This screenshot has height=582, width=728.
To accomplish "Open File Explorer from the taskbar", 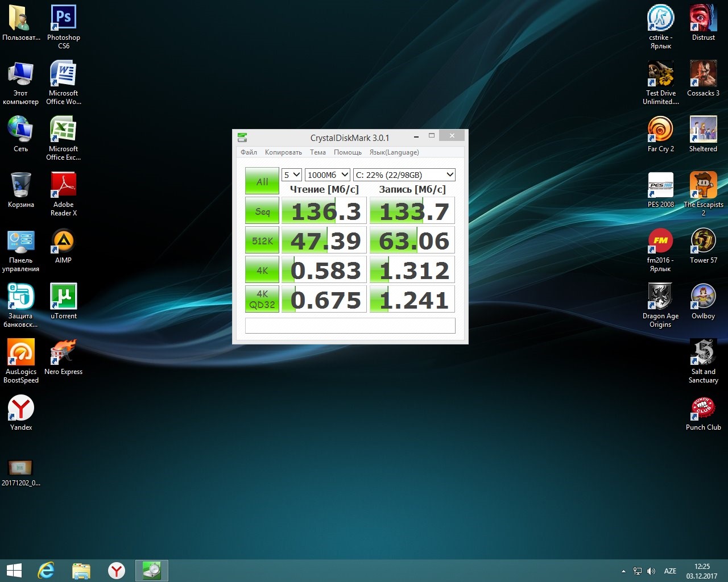I will (81, 571).
